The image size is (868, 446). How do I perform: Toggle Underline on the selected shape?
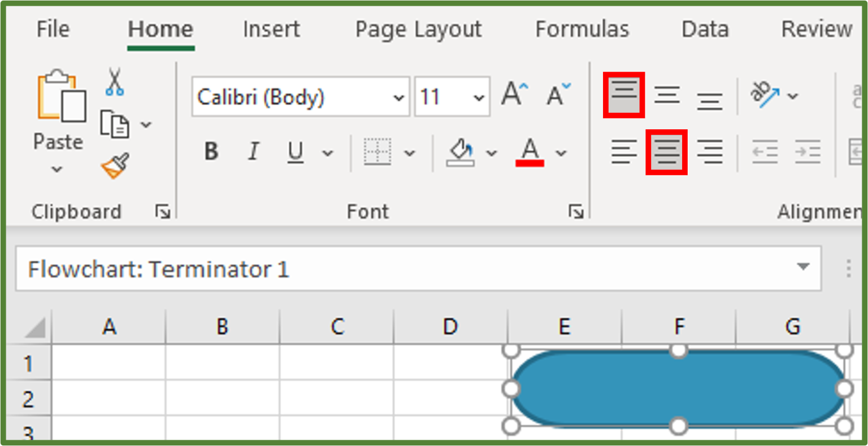tap(295, 152)
